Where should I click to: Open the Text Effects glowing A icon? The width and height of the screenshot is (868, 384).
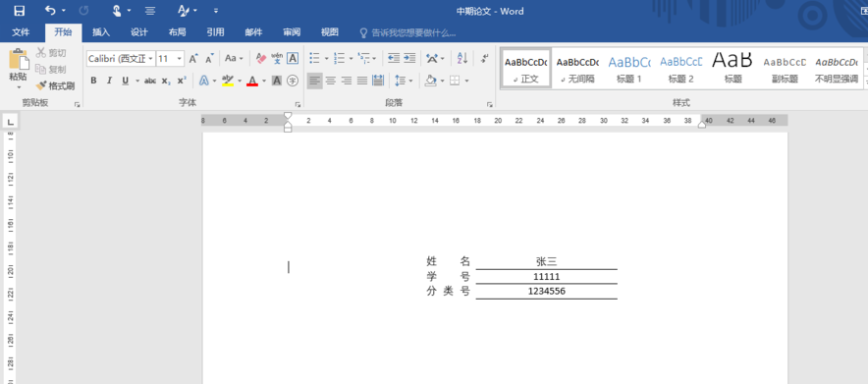(204, 81)
